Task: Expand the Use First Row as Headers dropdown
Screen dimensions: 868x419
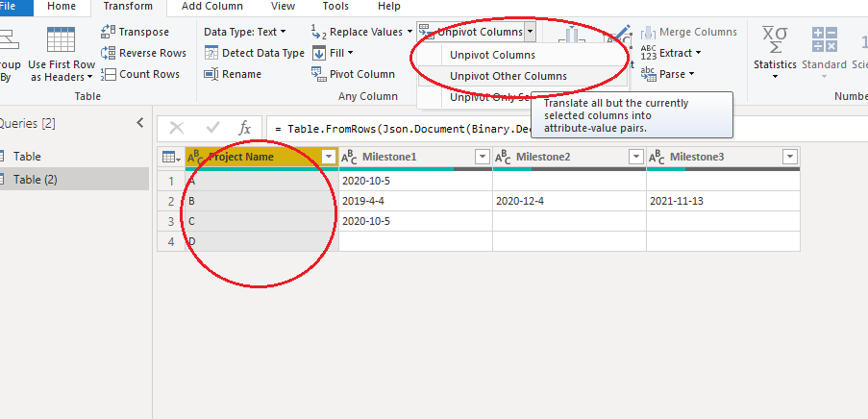Action: [x=89, y=78]
